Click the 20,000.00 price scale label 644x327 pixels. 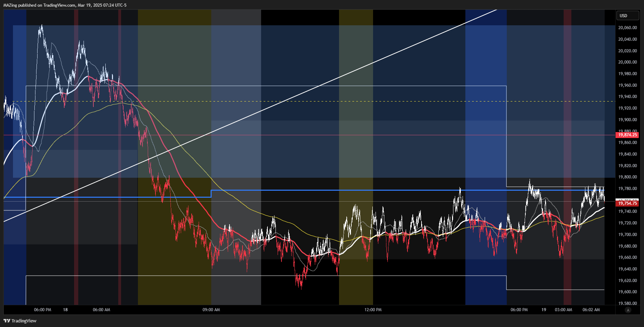pos(628,62)
